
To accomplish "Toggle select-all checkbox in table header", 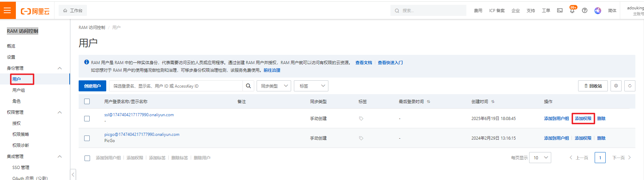I will (87, 101).
